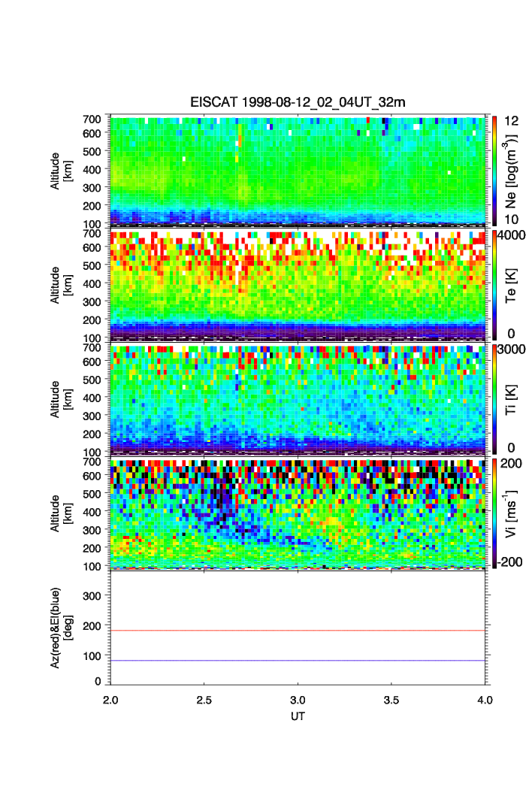Click the Ne [log(m-3)] color bar label
The height and width of the screenshot is (799, 532).
pyautogui.click(x=513, y=170)
